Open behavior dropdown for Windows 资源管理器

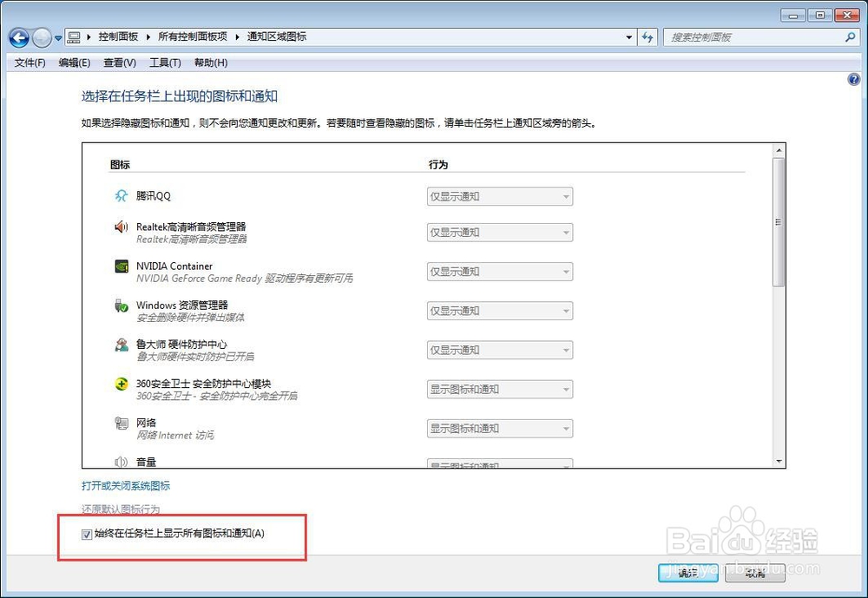[x=500, y=312]
